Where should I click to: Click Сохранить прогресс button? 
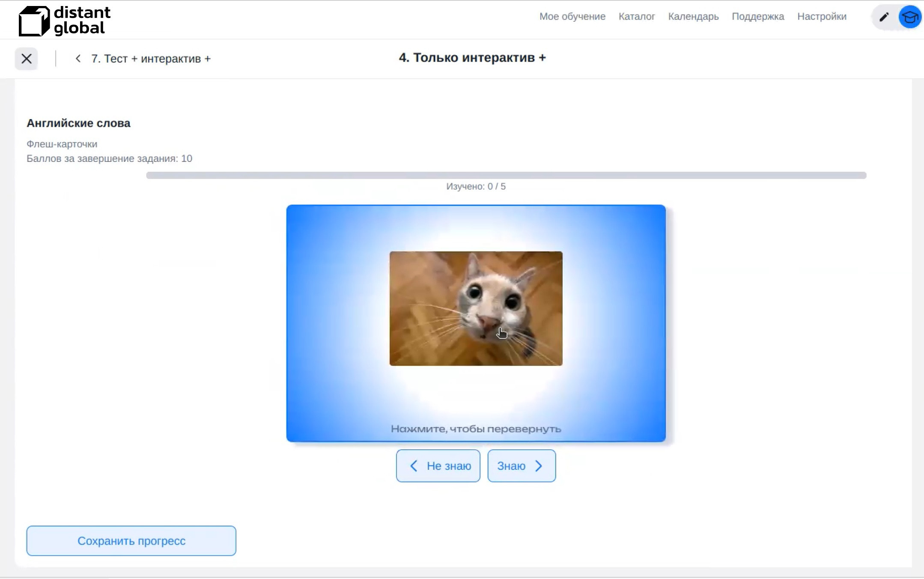[131, 541]
